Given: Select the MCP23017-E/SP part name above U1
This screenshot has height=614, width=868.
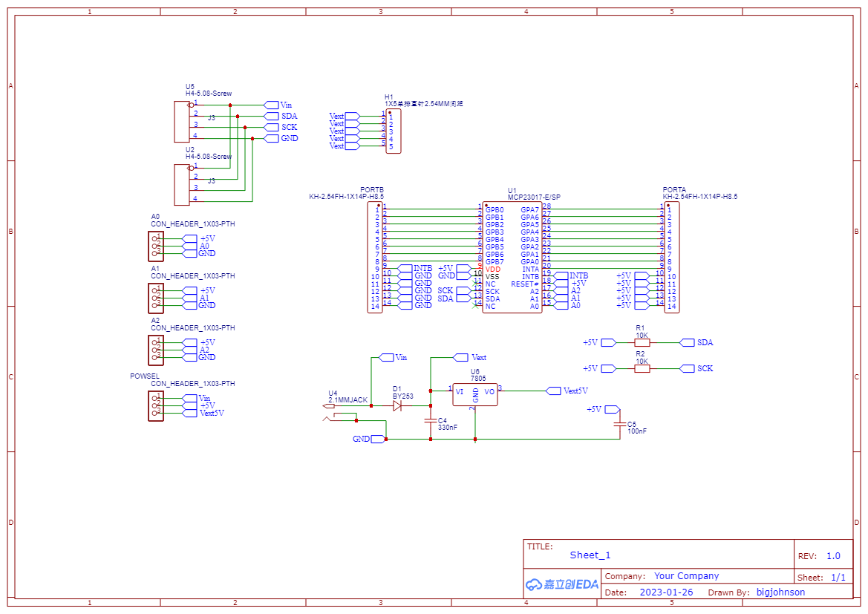Looking at the screenshot, I should (534, 197).
